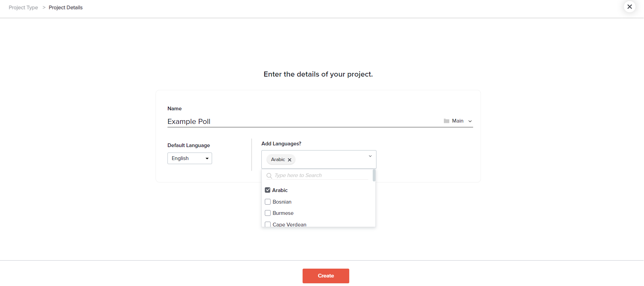644x286 pixels.
Task: Expand the Main folder dropdown
Action: click(470, 121)
